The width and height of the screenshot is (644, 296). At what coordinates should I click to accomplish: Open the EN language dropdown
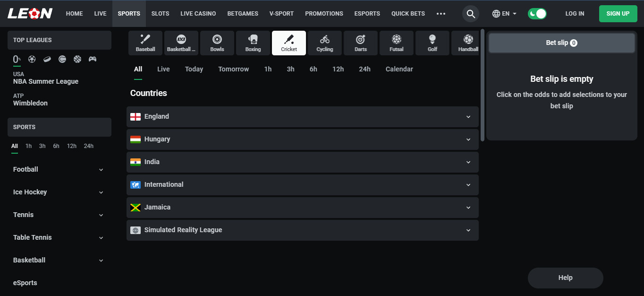coord(504,14)
